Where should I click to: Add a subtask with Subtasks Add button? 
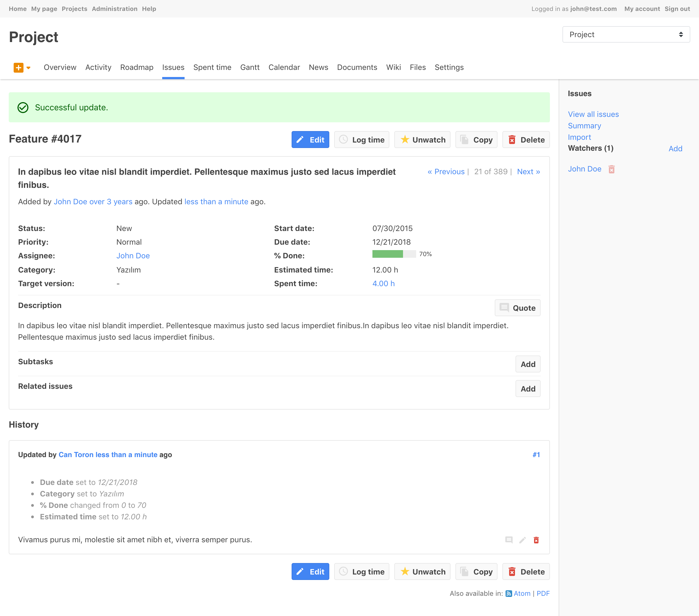point(528,364)
